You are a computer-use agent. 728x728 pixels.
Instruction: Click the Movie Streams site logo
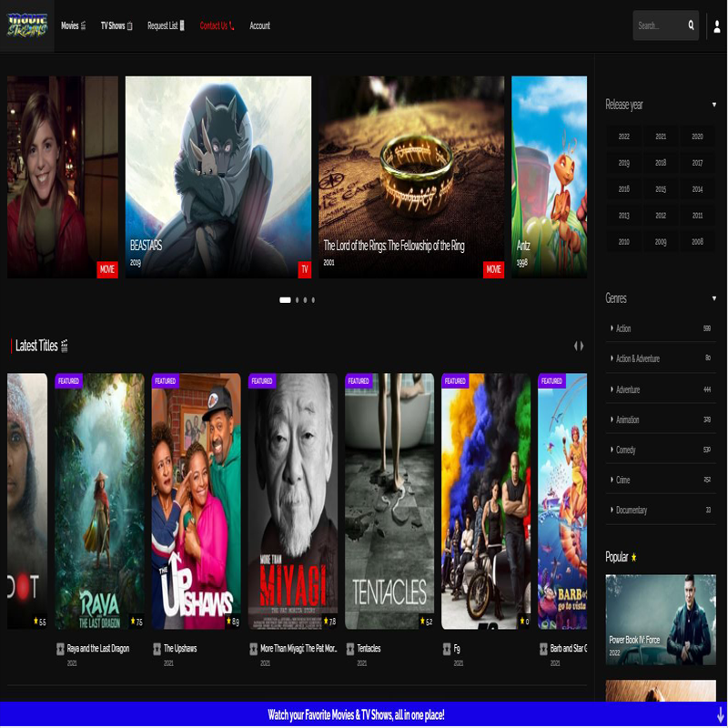click(26, 25)
